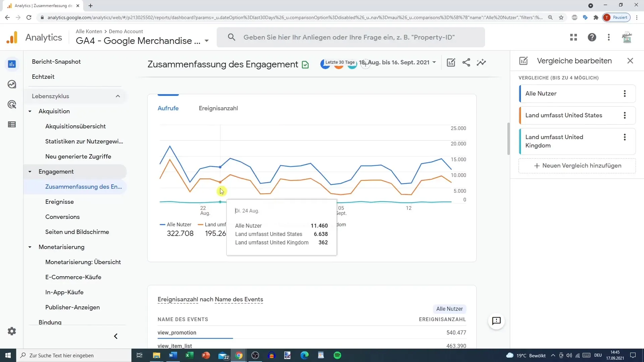Open Word from the taskbar

coord(173,355)
